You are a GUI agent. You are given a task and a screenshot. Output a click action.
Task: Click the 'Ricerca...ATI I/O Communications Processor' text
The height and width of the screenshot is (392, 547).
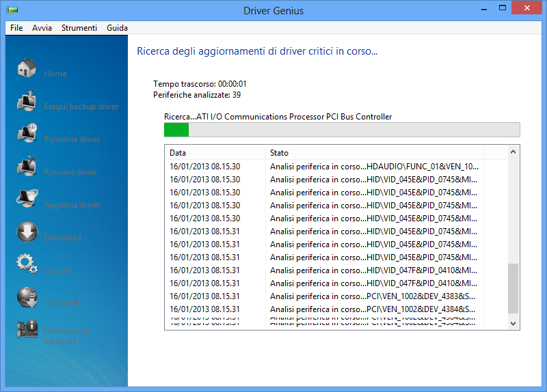278,117
